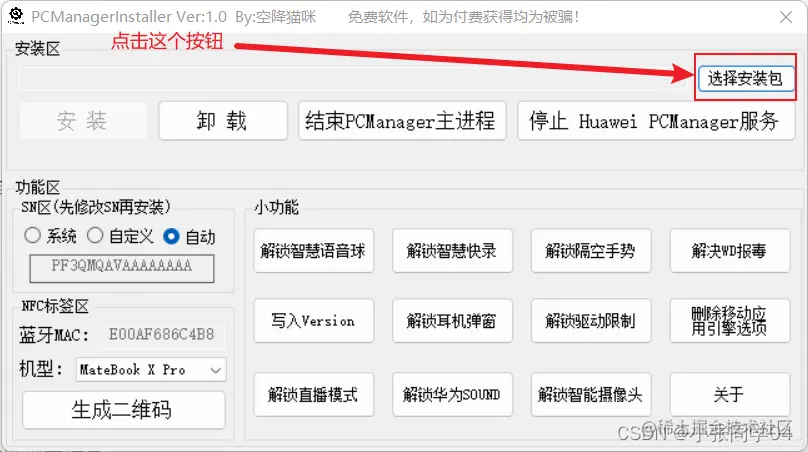Screen dimensions: 808x452
Task: Close the PCManagerInstaller window
Action: click(786, 17)
